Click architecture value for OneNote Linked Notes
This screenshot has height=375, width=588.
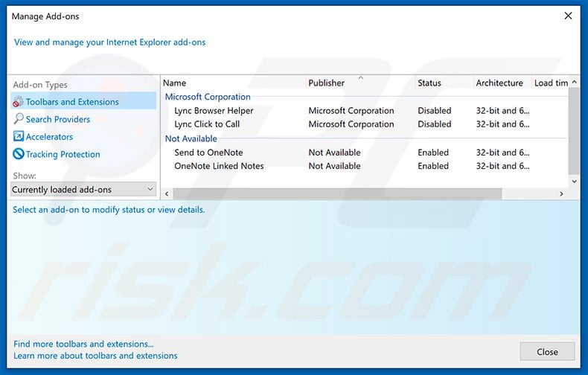point(502,166)
